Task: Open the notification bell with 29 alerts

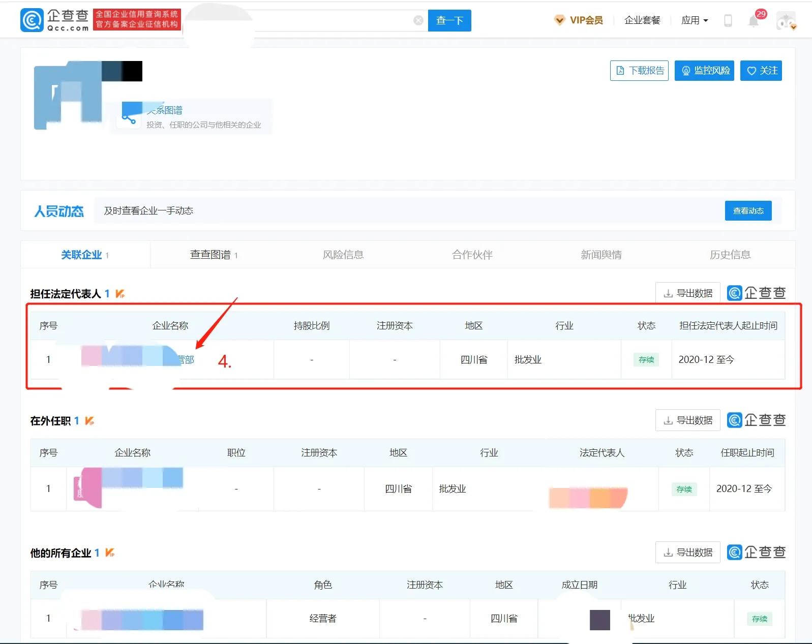Action: (754, 21)
